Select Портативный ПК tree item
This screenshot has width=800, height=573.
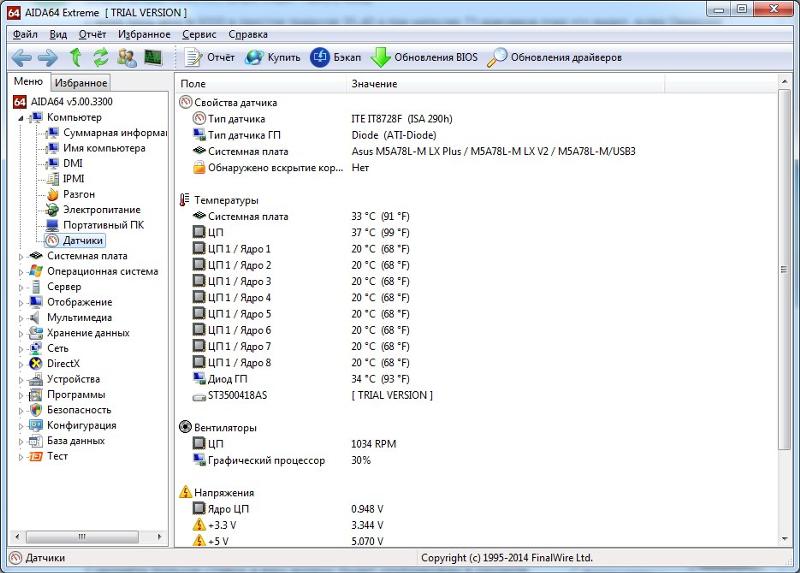tap(103, 225)
